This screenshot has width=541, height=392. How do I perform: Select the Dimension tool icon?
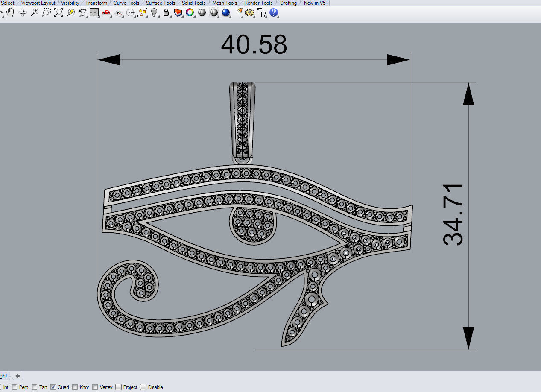point(262,13)
